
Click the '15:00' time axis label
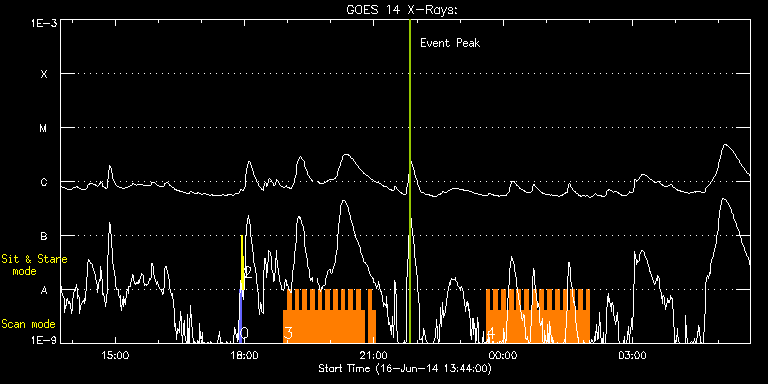pos(115,355)
